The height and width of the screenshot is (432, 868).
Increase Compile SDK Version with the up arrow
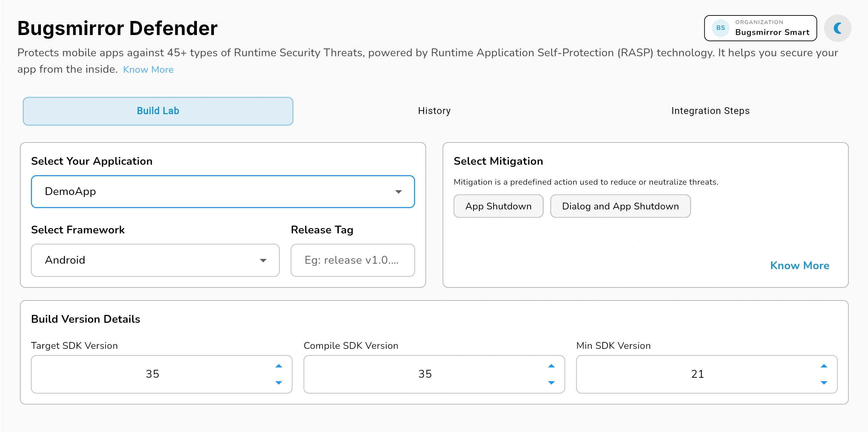[x=551, y=366]
